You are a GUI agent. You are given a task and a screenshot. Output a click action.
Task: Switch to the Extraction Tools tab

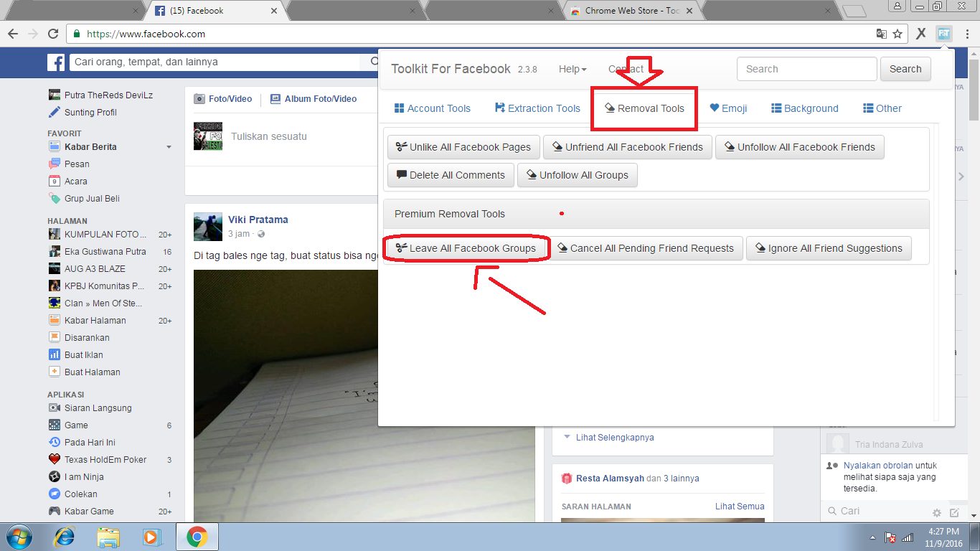tap(537, 108)
